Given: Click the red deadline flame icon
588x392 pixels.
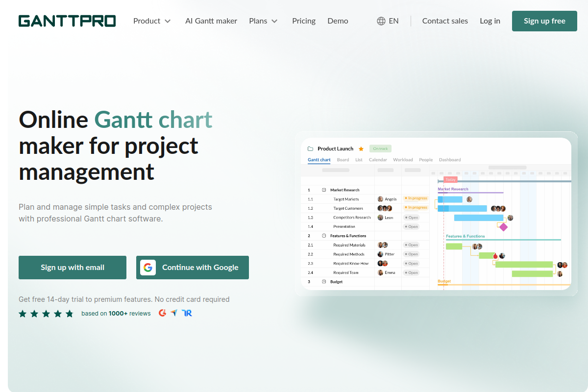Looking at the screenshot, I should [495, 256].
